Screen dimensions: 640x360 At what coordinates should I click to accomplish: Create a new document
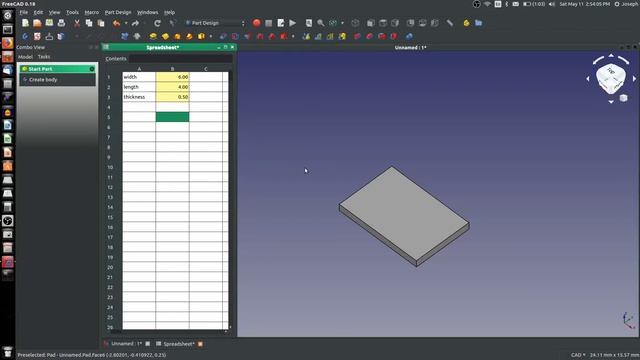pyautogui.click(x=25, y=23)
